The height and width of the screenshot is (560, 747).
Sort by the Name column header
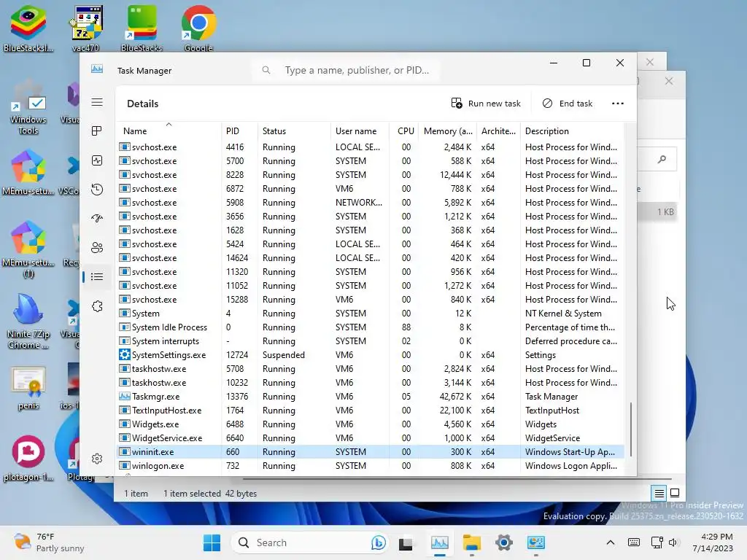[x=169, y=131]
